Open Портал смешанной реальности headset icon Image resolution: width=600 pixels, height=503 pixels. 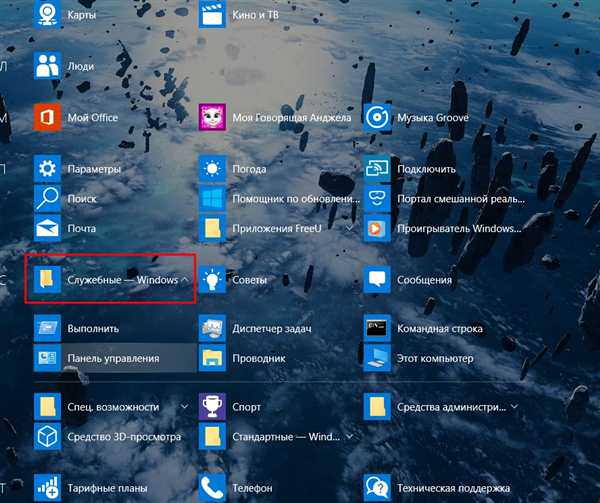tap(377, 199)
